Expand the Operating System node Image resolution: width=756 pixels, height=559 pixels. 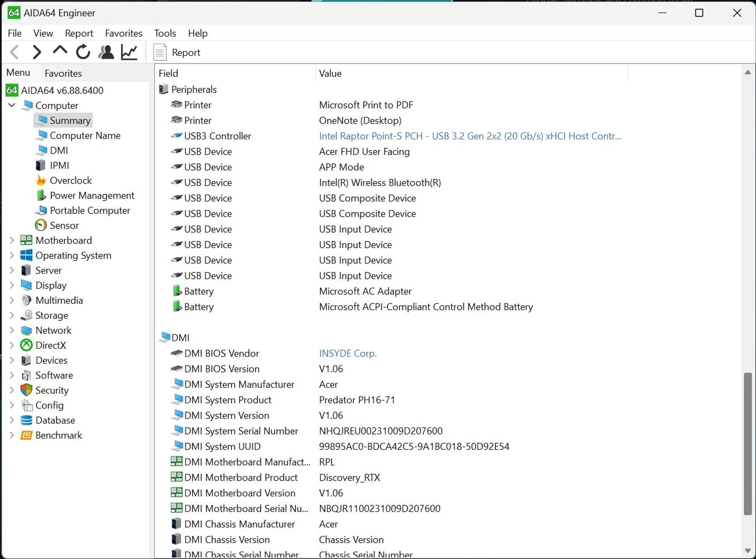coord(12,255)
